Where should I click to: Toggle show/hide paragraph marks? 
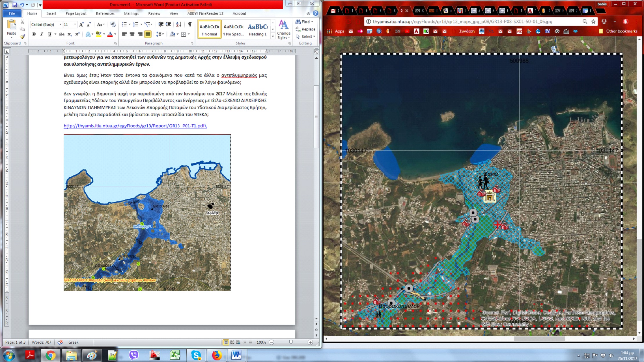pos(190,25)
